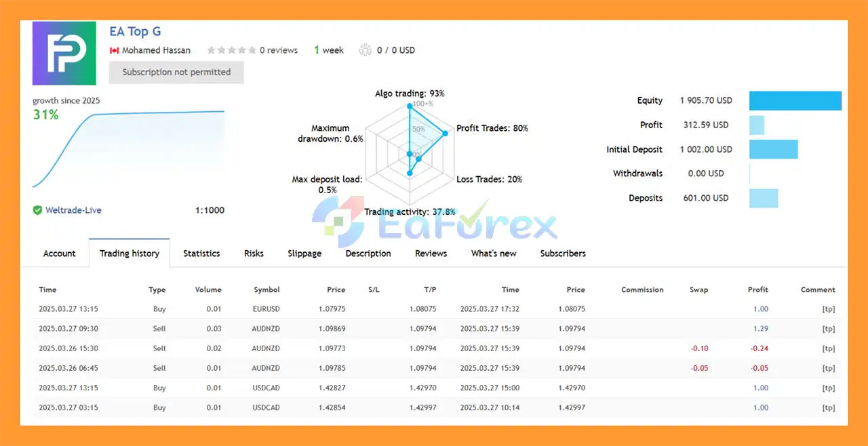Show the What's new tab
The image size is (868, 446).
494,254
